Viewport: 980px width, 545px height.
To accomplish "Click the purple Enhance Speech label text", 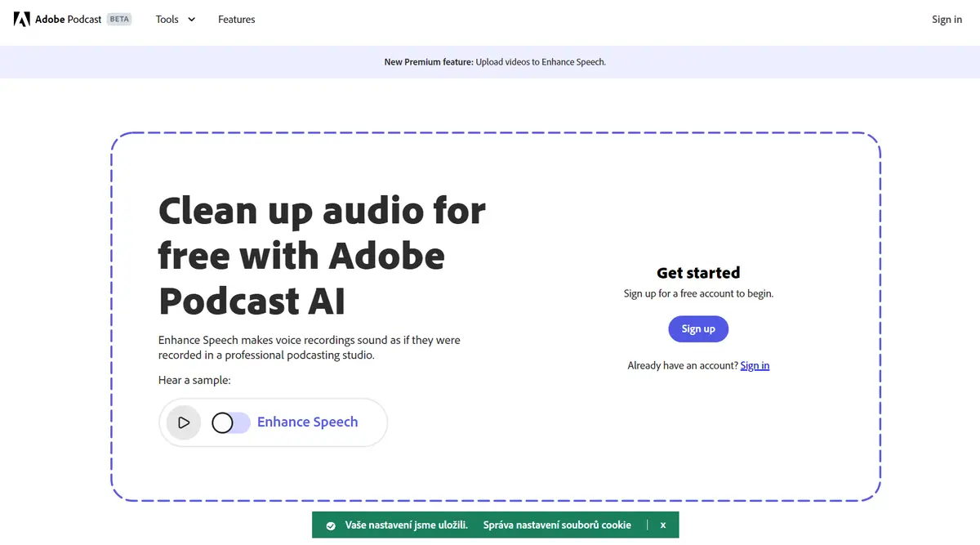I will (308, 422).
